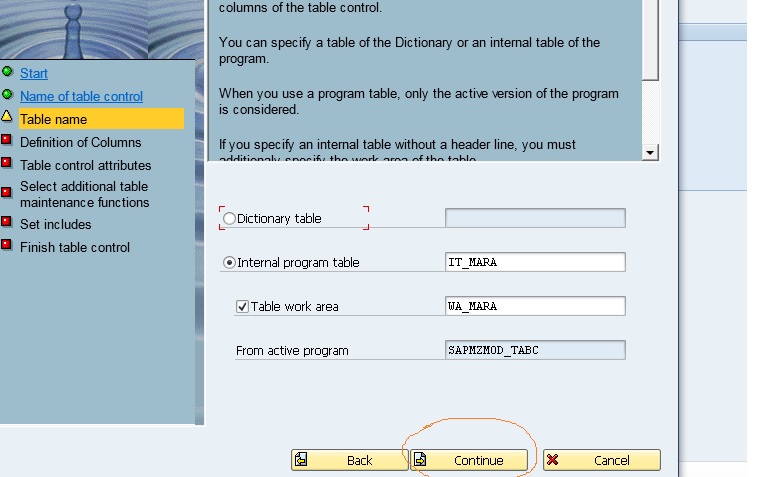The height and width of the screenshot is (477, 766).
Task: Click red status icon beside Definition of Columns
Action: coord(7,140)
